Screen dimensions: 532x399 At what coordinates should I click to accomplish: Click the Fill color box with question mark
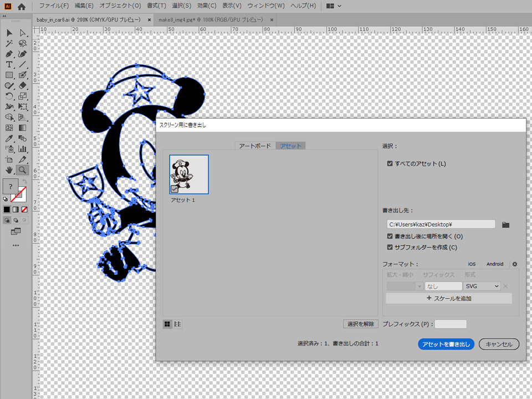pos(10,186)
